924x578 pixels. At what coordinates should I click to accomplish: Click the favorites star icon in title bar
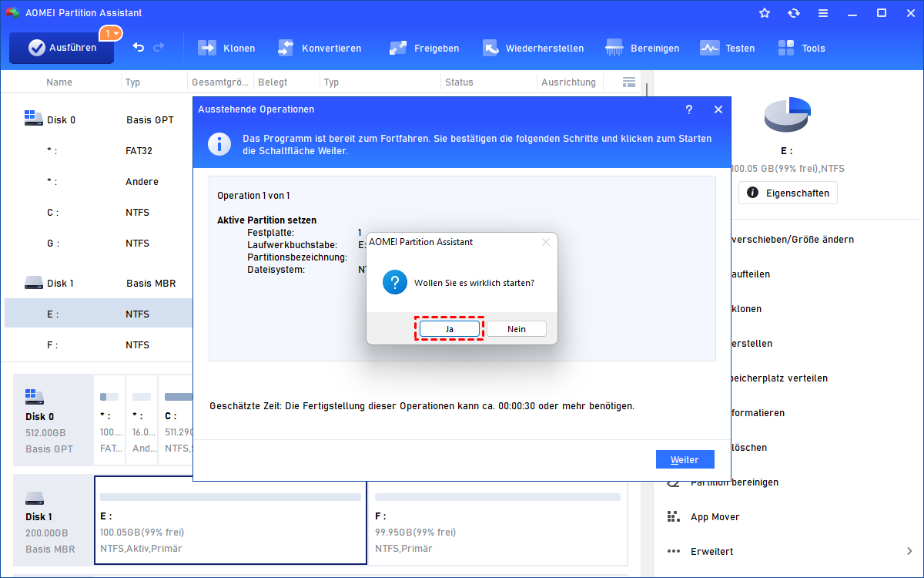point(765,13)
